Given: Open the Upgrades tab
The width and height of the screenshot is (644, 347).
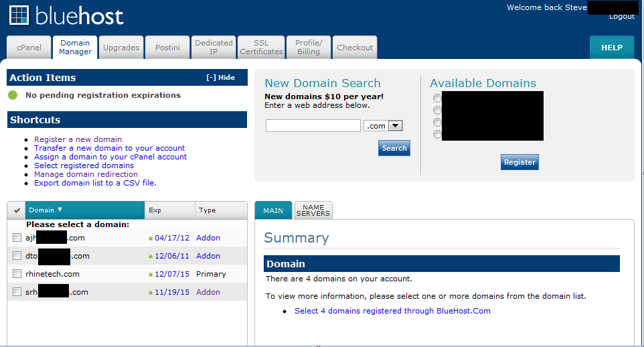Looking at the screenshot, I should tap(121, 48).
